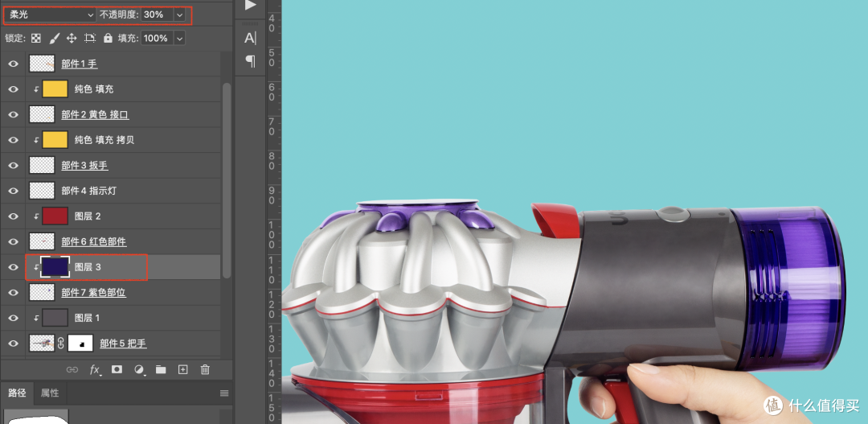868x424 pixels.
Task: Select the 部件 5 把手 layer name
Action: click(x=123, y=344)
